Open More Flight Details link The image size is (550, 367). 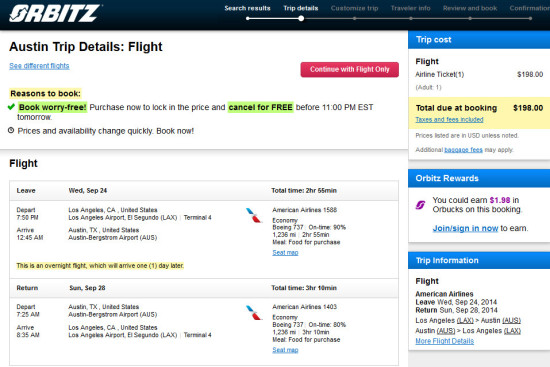[x=444, y=341]
